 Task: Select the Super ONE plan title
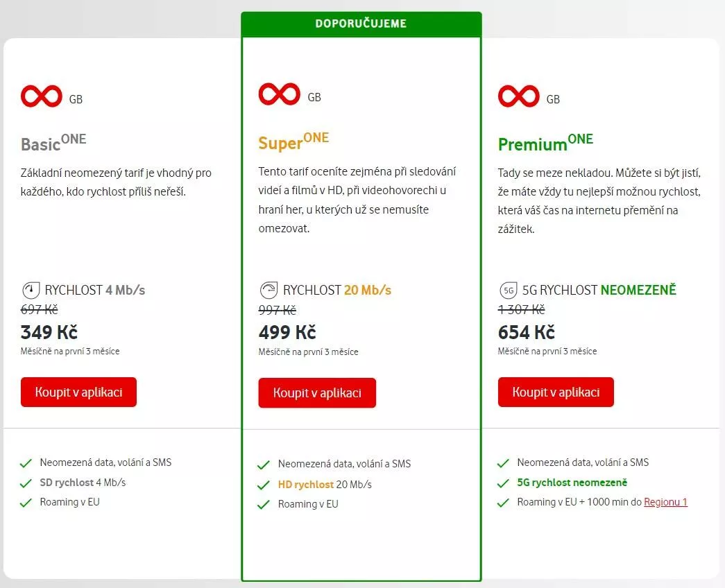point(293,141)
